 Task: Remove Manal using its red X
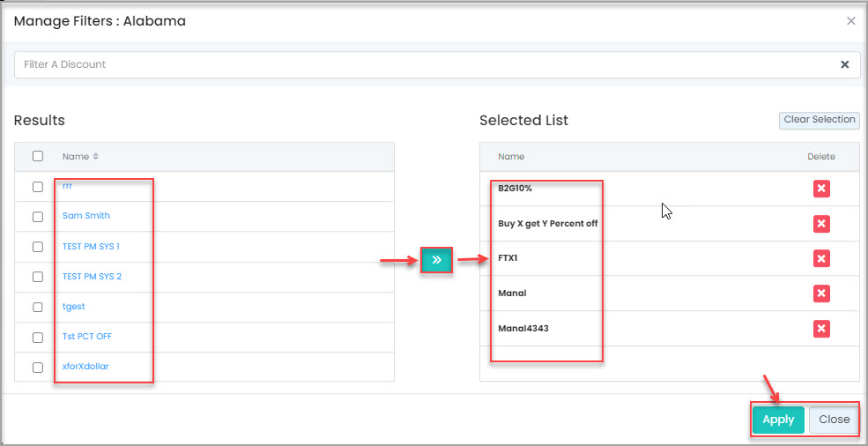click(x=821, y=294)
